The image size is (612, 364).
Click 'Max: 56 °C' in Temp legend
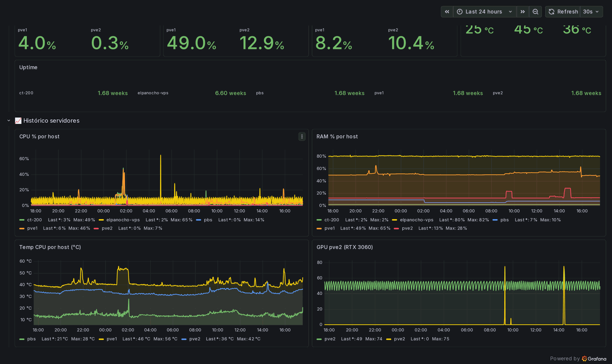pos(165,339)
